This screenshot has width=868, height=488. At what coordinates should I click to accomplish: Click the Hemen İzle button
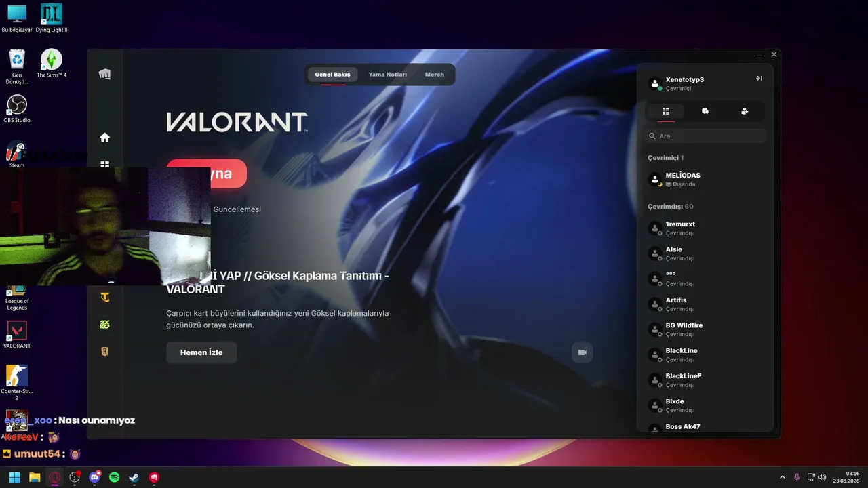[x=201, y=352]
